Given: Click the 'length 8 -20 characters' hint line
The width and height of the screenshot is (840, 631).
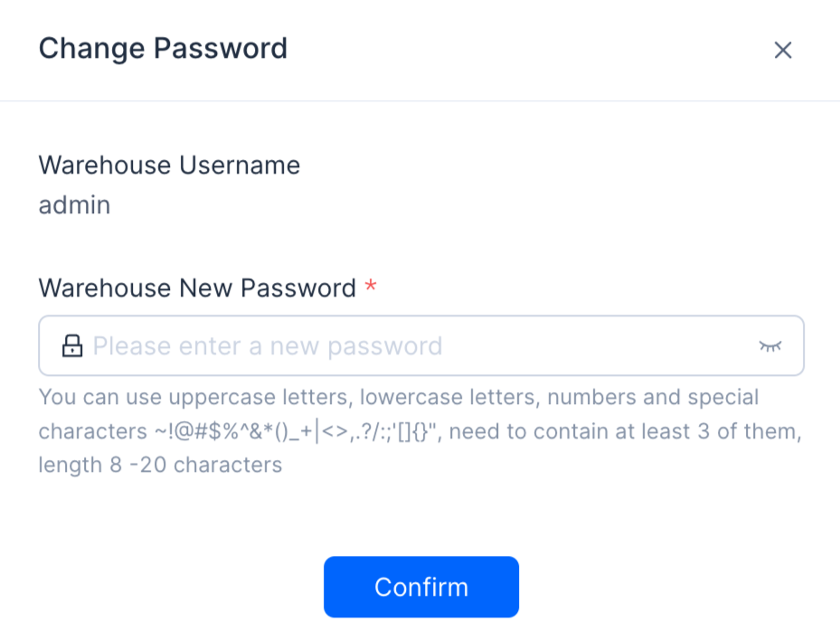Looking at the screenshot, I should [x=160, y=465].
